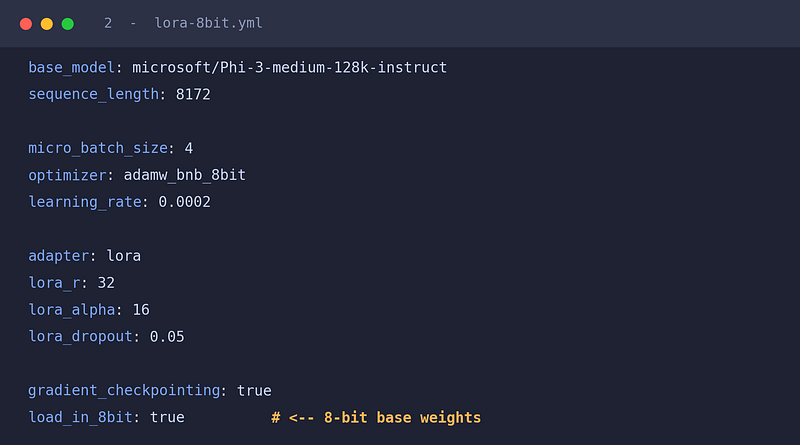Click the lora_alpha key
The height and width of the screenshot is (445, 800).
[71, 310]
